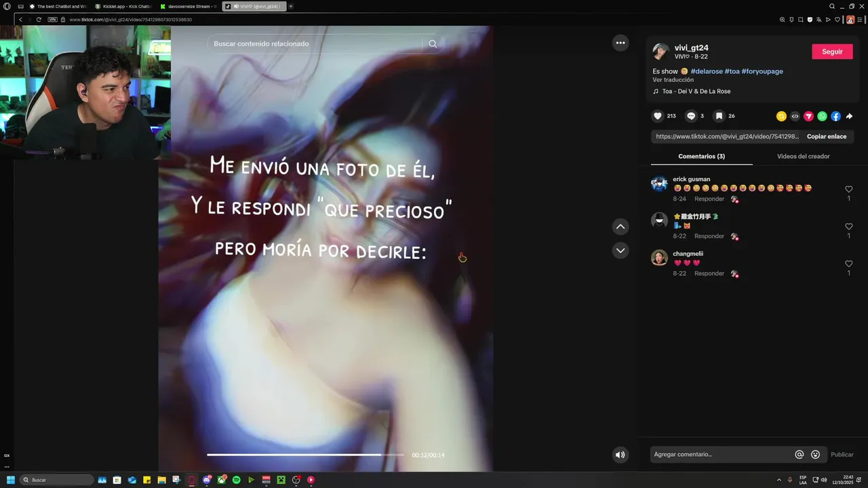Send to friends via red paper-plane icon
The image size is (868, 488).
coord(808,117)
